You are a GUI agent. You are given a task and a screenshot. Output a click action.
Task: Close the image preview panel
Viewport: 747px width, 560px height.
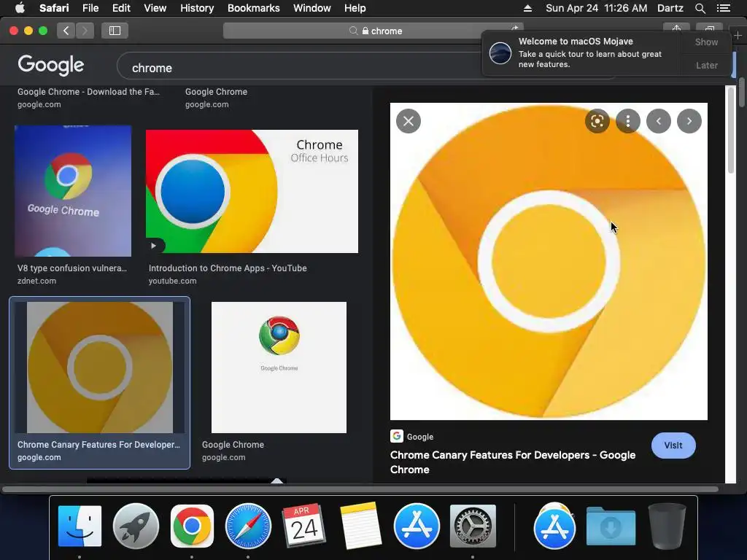[x=409, y=121]
